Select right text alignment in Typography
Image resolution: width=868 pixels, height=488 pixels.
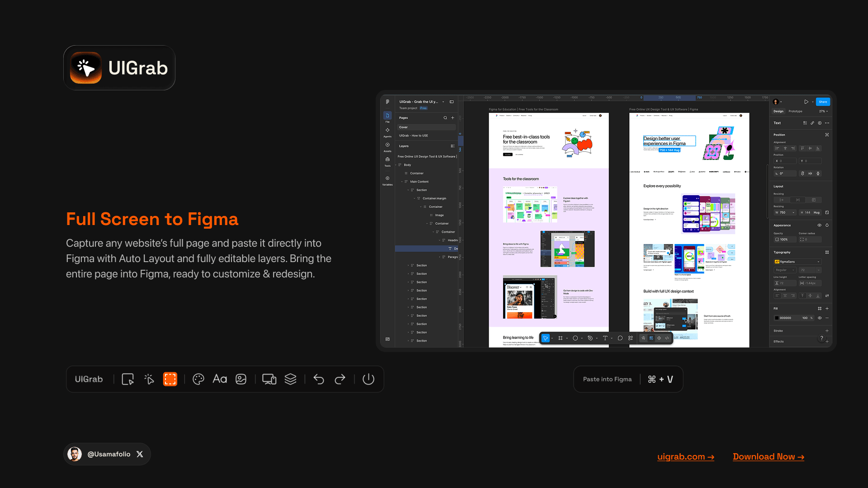tap(793, 296)
